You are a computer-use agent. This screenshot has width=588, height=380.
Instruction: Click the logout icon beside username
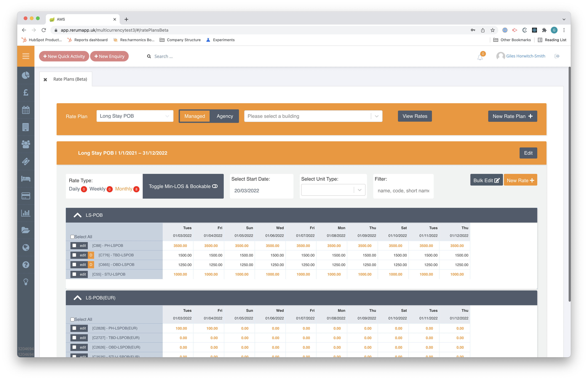pos(557,56)
